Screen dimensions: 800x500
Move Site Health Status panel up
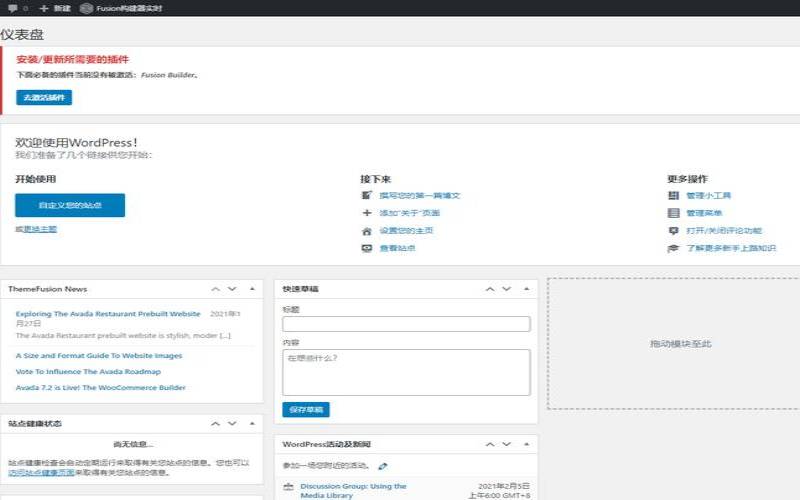215,424
